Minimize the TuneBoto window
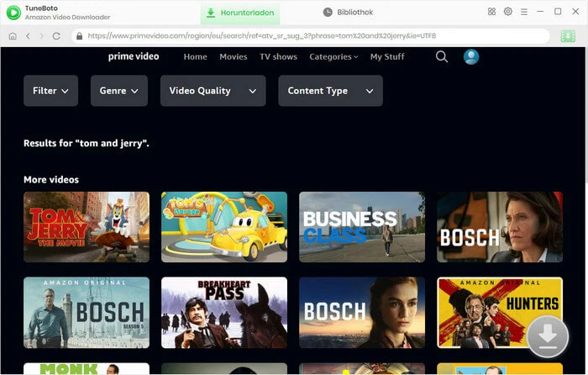 click(540, 12)
